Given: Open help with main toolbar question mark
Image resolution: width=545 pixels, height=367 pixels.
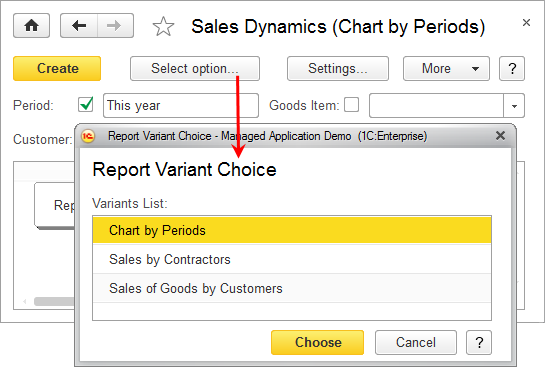Looking at the screenshot, I should pyautogui.click(x=512, y=68).
